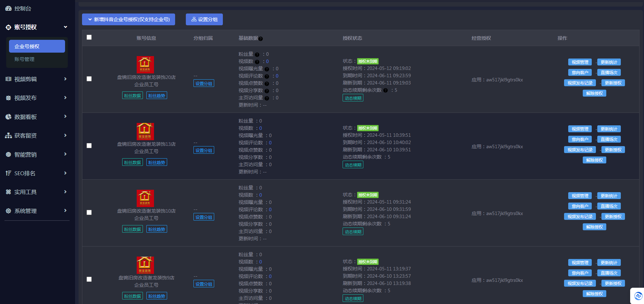Toggle the select-all checkbox in table header
This screenshot has width=644, height=304.
pos(89,37)
